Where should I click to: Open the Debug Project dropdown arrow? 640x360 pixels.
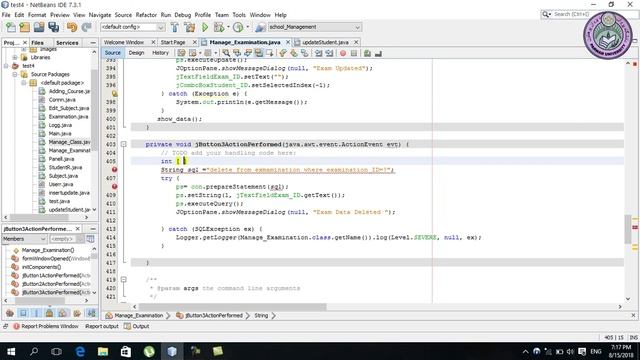coord(228,27)
